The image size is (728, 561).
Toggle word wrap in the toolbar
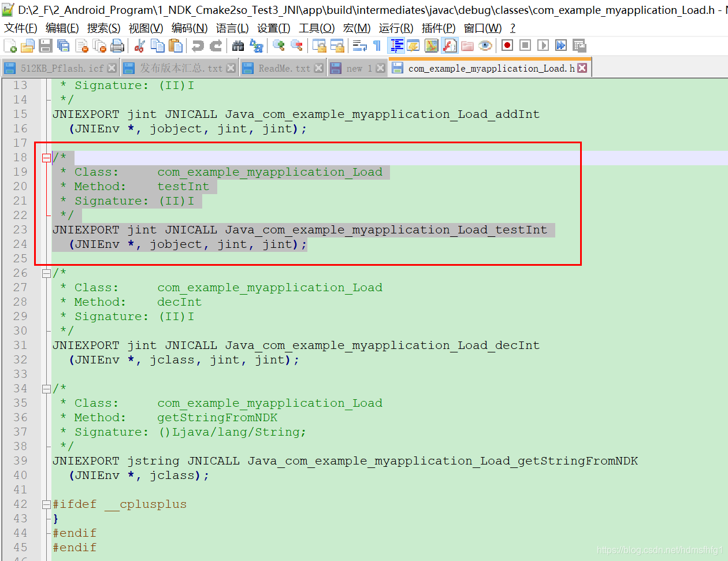tap(359, 46)
